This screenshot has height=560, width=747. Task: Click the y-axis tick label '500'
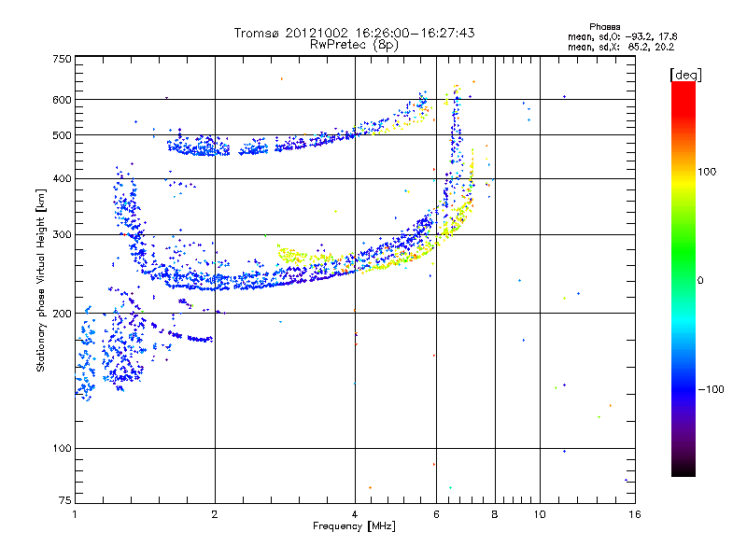click(x=62, y=134)
